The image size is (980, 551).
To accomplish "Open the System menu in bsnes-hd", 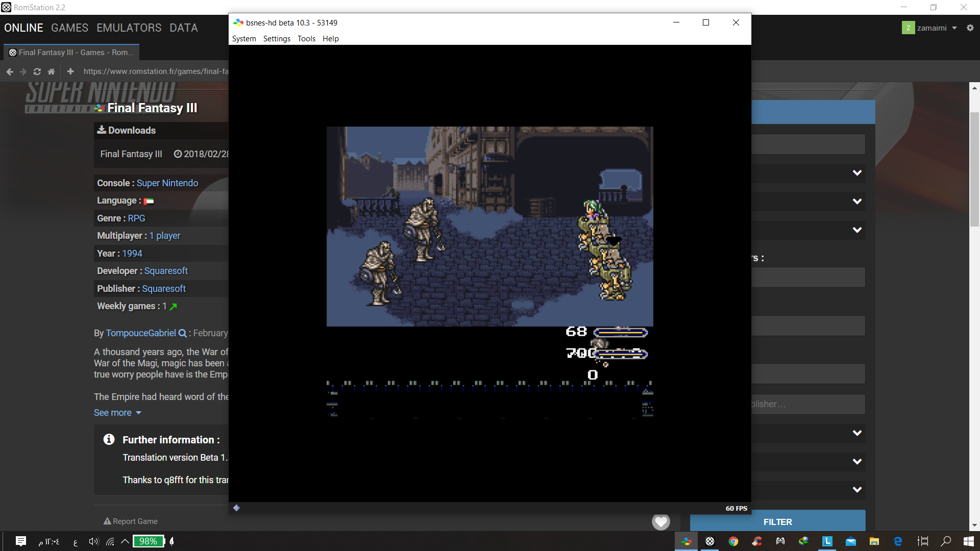I will pos(244,39).
